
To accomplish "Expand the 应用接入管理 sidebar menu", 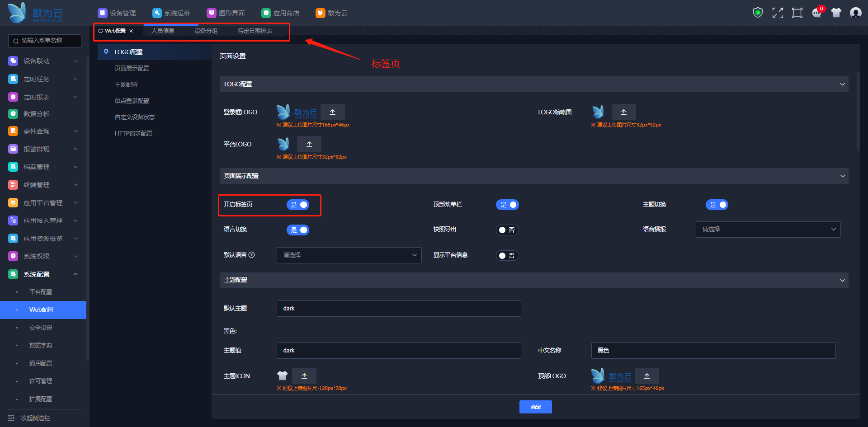I will tap(43, 221).
